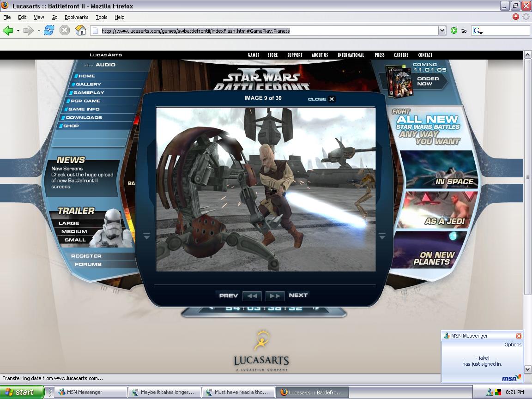
Task: Go to the browser Home icon
Action: [x=80, y=30]
